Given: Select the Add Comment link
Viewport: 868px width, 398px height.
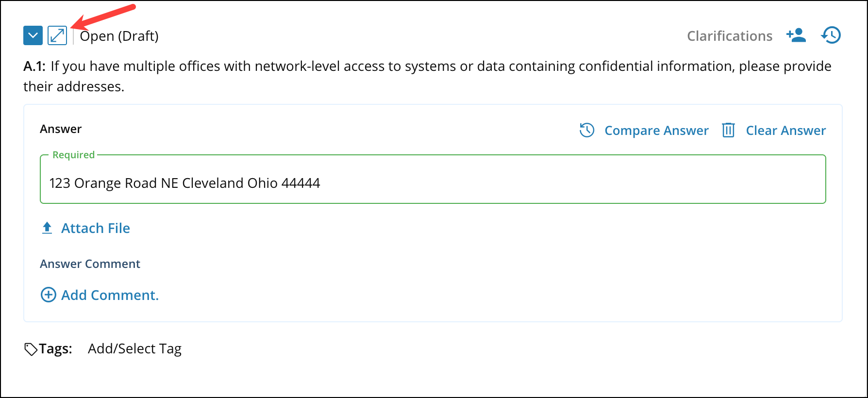Looking at the screenshot, I should click(110, 295).
